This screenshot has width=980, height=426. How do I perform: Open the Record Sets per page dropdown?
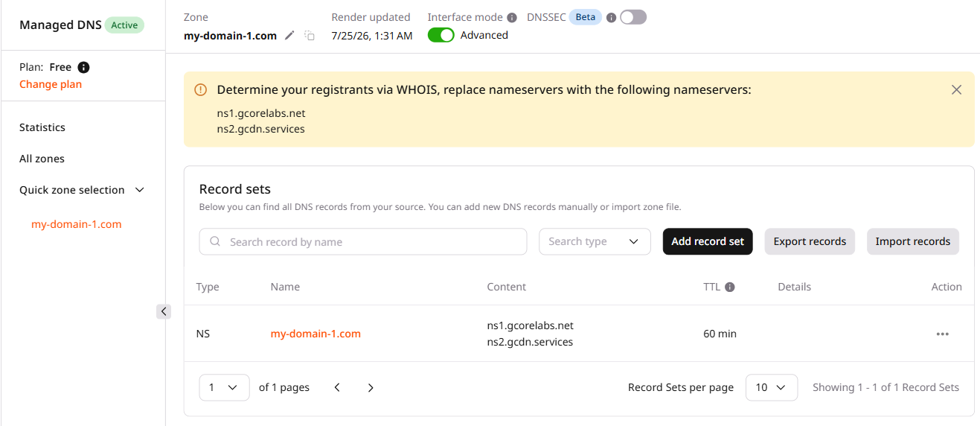[772, 387]
